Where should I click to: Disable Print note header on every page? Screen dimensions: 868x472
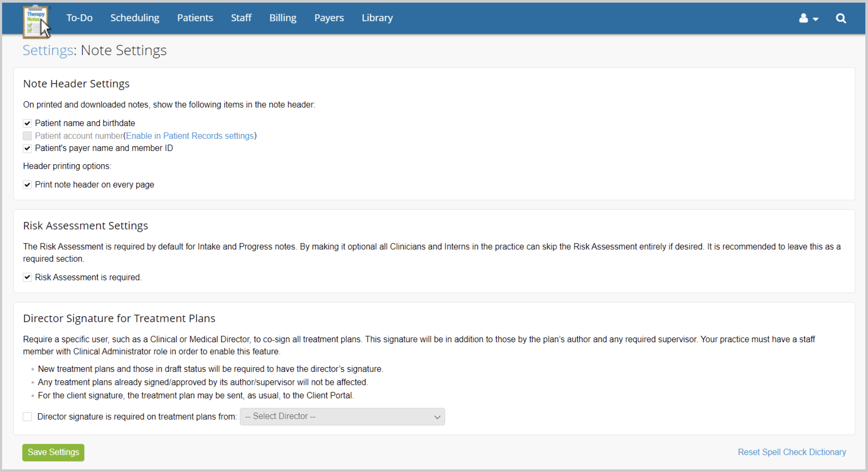pos(27,185)
